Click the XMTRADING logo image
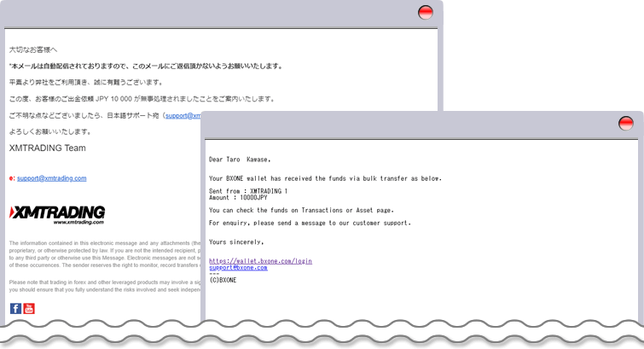 pyautogui.click(x=57, y=212)
